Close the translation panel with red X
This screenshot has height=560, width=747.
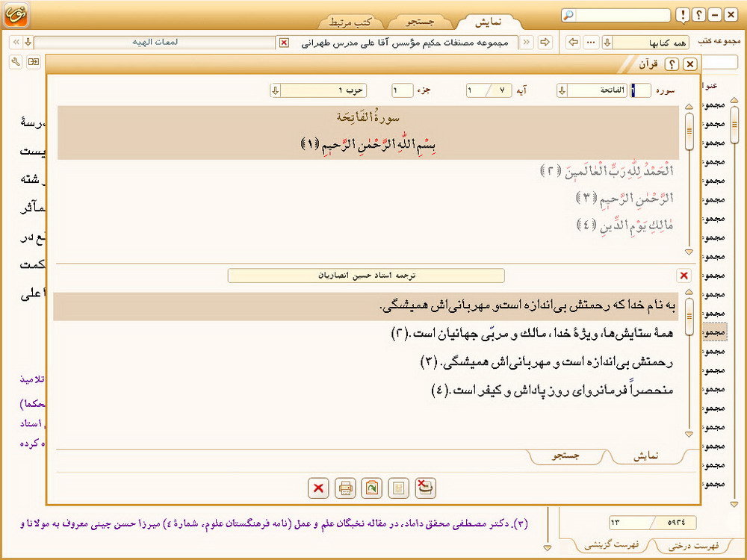click(684, 276)
